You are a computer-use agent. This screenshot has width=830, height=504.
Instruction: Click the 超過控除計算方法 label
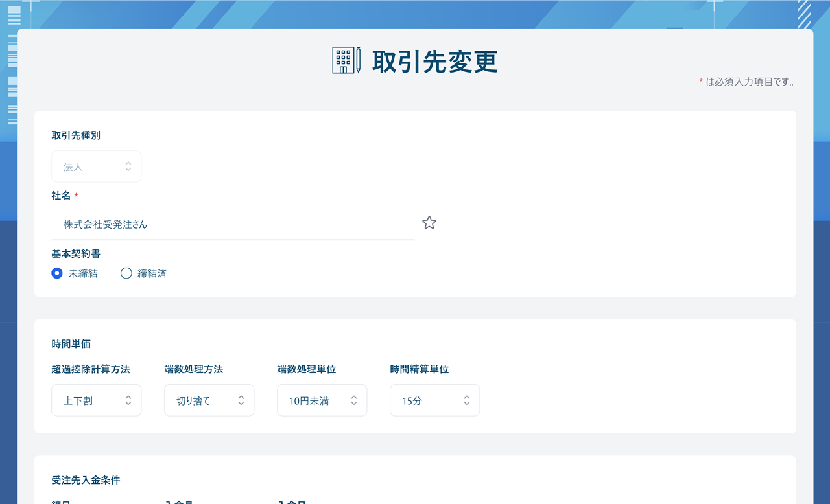[x=91, y=369]
